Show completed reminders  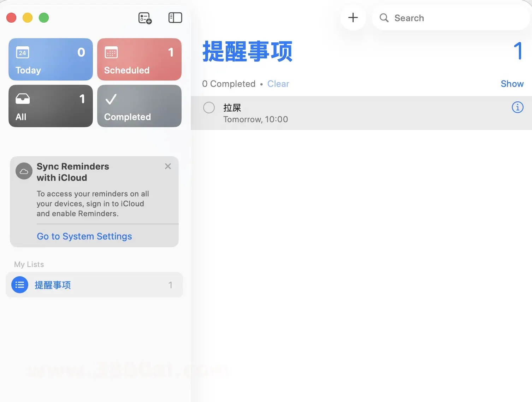[512, 84]
